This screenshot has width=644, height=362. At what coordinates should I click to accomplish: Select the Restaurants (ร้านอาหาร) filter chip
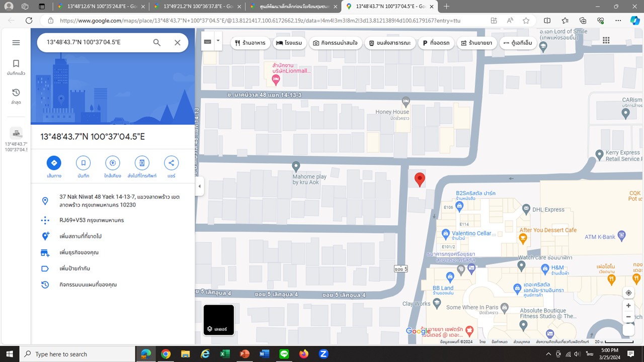point(250,43)
